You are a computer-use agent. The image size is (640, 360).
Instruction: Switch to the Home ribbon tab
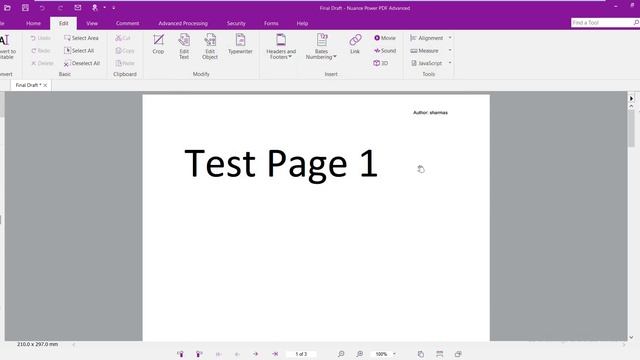(x=33, y=23)
